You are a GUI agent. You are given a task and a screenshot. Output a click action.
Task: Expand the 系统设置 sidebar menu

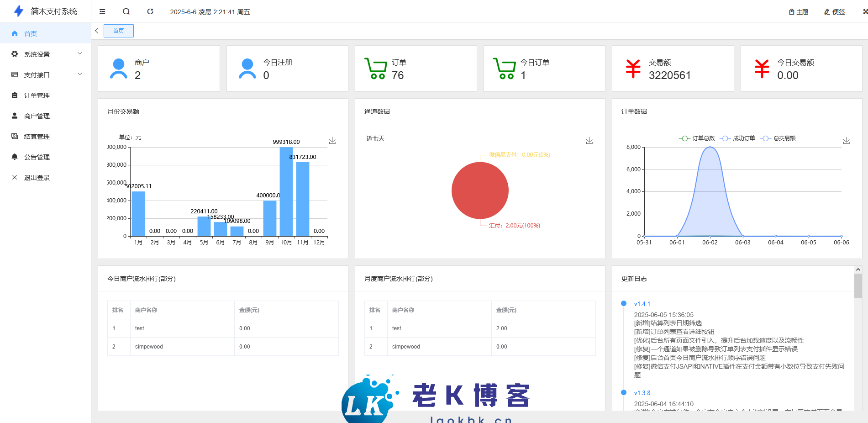(x=45, y=54)
